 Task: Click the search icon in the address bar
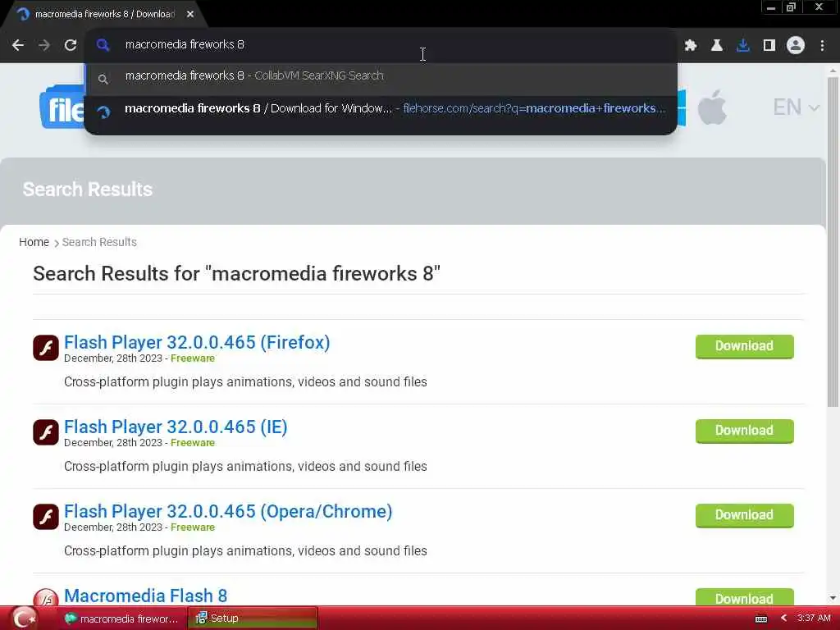[x=103, y=45]
